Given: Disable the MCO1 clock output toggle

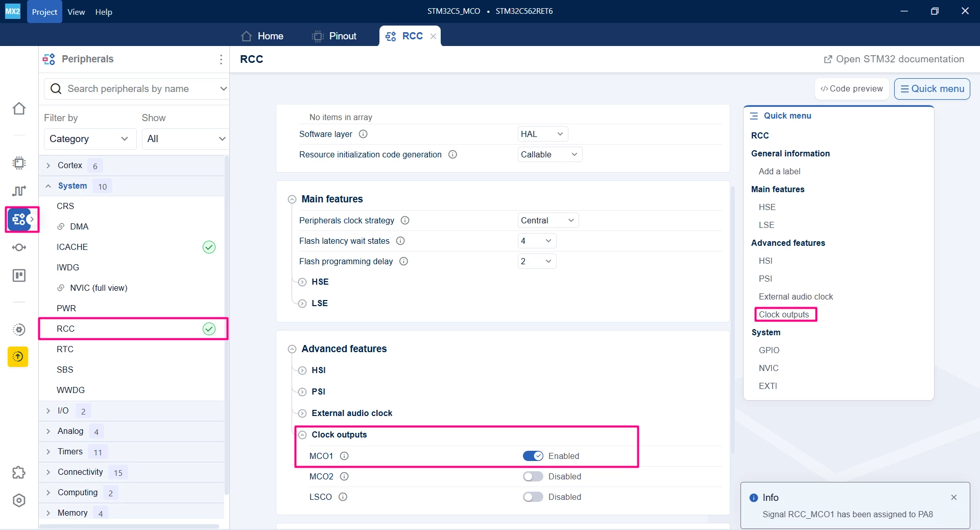Looking at the screenshot, I should pyautogui.click(x=533, y=456).
